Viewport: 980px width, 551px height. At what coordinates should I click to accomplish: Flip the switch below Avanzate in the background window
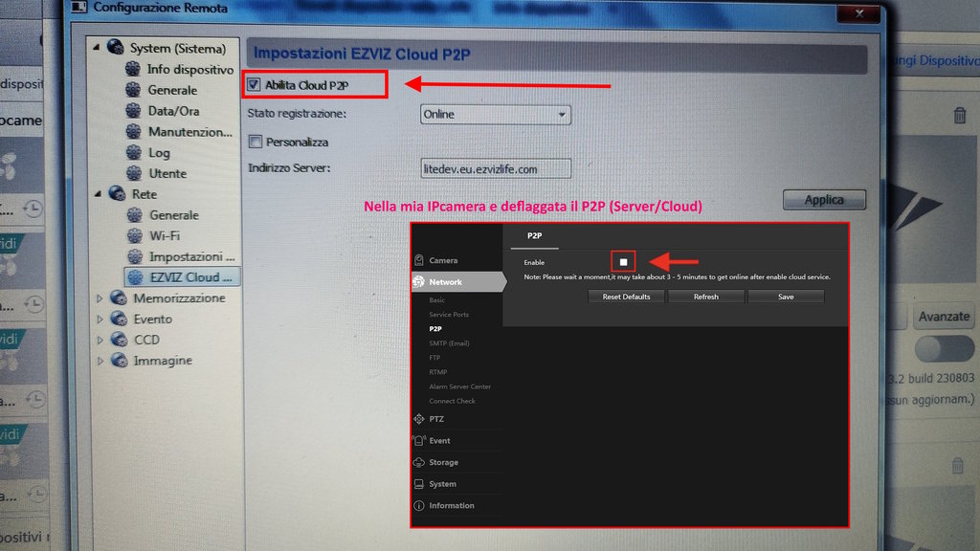tap(944, 349)
